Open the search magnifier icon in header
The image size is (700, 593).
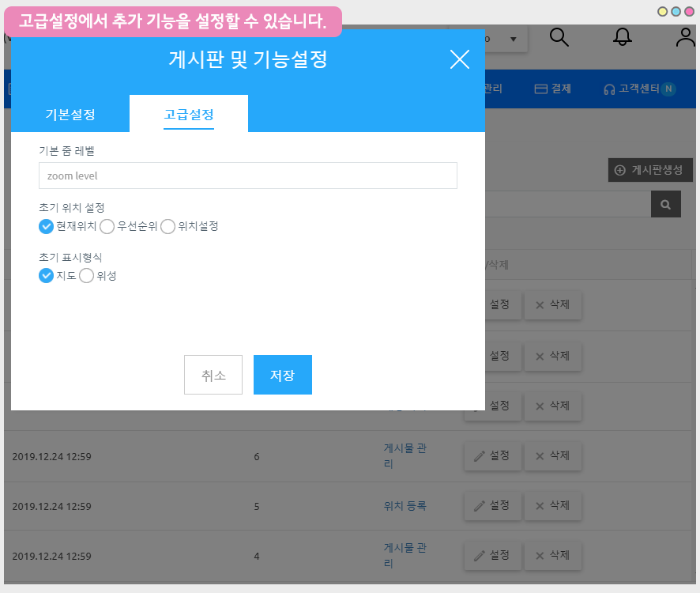tap(559, 38)
